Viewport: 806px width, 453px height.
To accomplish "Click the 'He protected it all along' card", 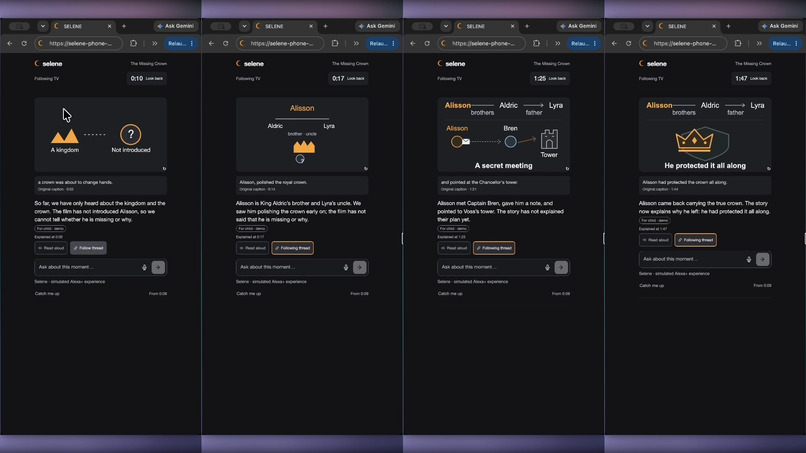I will click(x=705, y=135).
